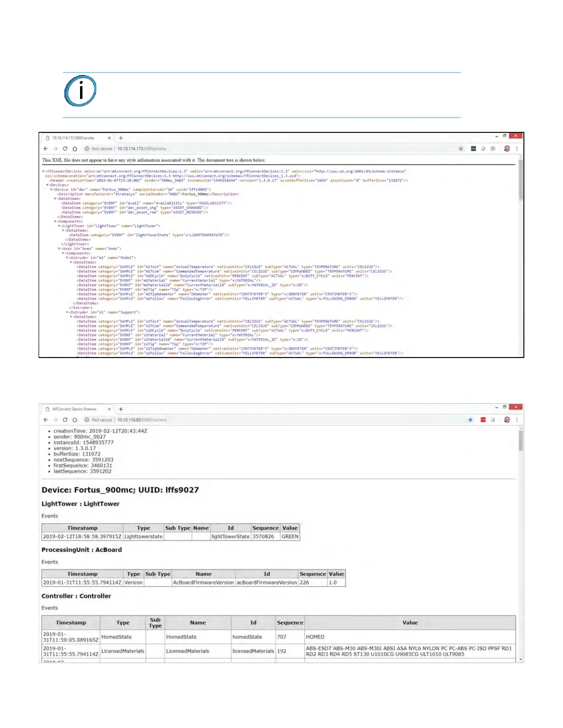Go forward in the probe browser window
The height and width of the screenshot is (728, 563).
coord(55,149)
